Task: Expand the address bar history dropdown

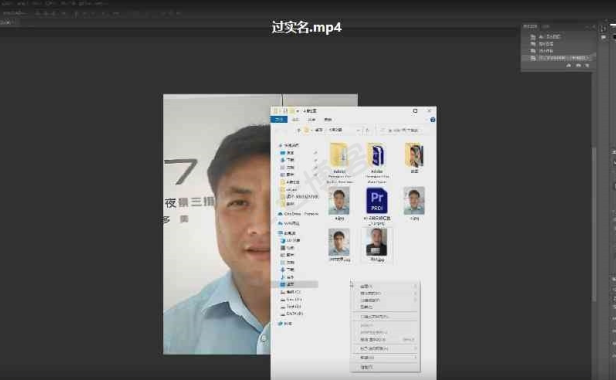Action: point(358,130)
